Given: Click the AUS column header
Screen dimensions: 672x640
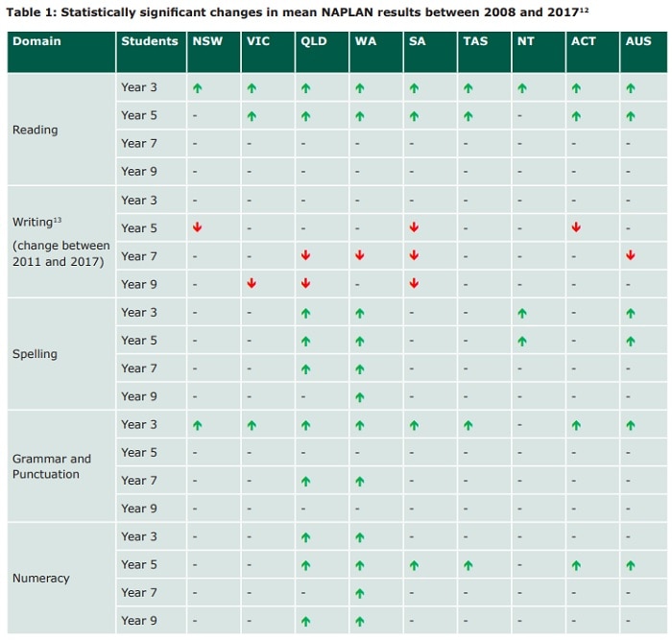Looking at the screenshot, I should [x=637, y=42].
